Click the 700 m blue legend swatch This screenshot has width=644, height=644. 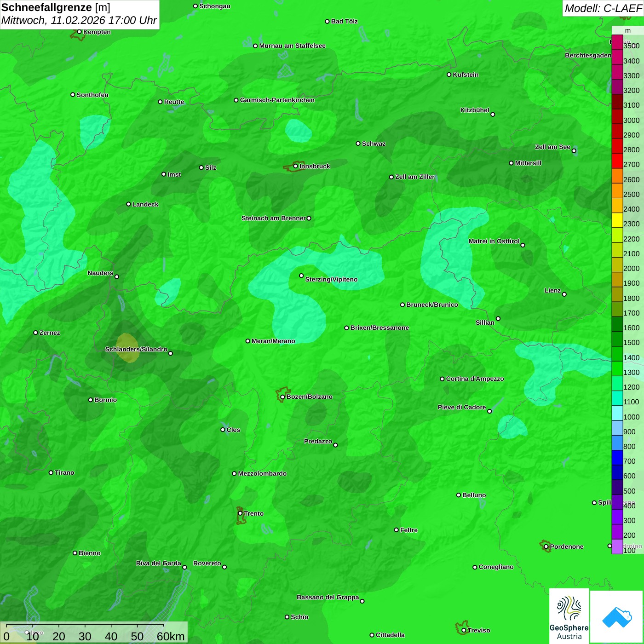tap(617, 458)
